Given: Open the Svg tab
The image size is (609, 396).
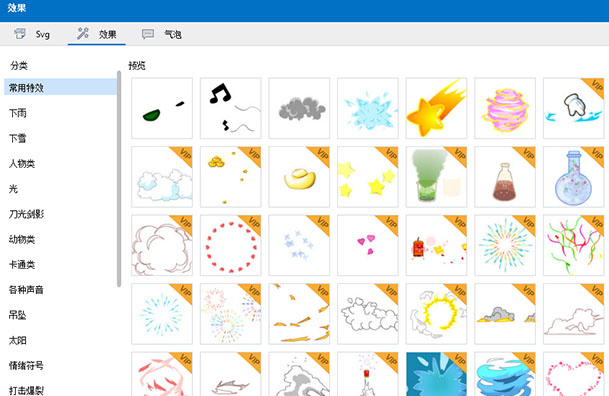Looking at the screenshot, I should 32,34.
